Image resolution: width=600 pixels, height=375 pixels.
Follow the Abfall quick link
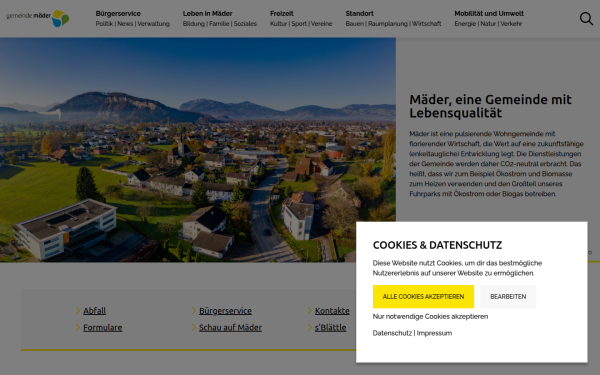pos(95,311)
